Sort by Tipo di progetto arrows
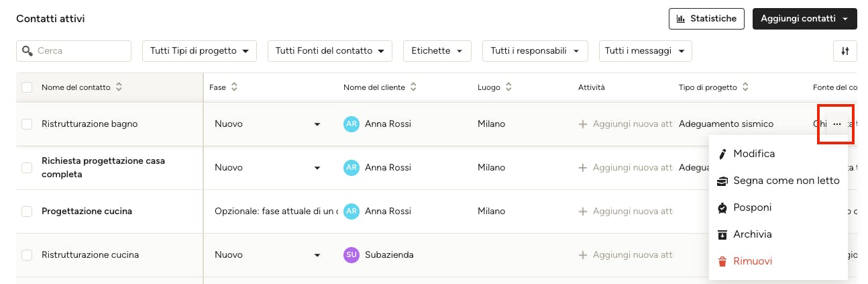 tap(745, 87)
